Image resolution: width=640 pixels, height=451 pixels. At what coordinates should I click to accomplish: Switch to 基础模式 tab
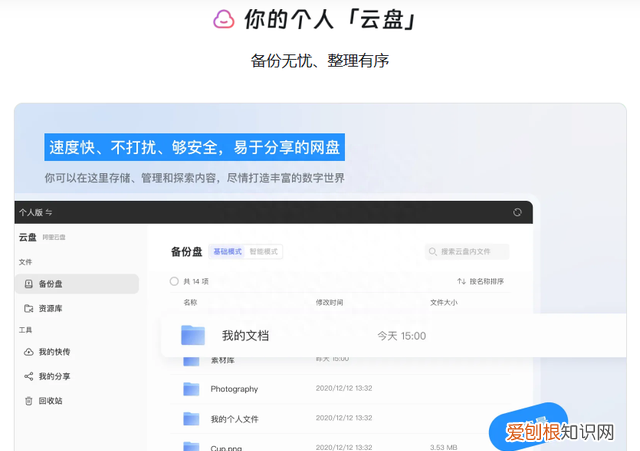(x=227, y=251)
